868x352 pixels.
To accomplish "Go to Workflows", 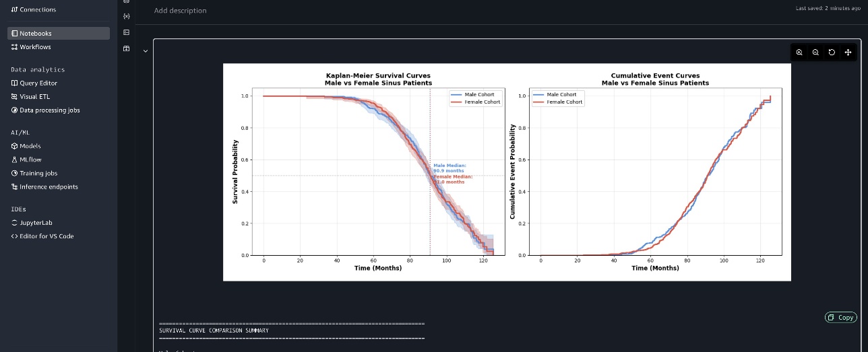I will 35,47.
